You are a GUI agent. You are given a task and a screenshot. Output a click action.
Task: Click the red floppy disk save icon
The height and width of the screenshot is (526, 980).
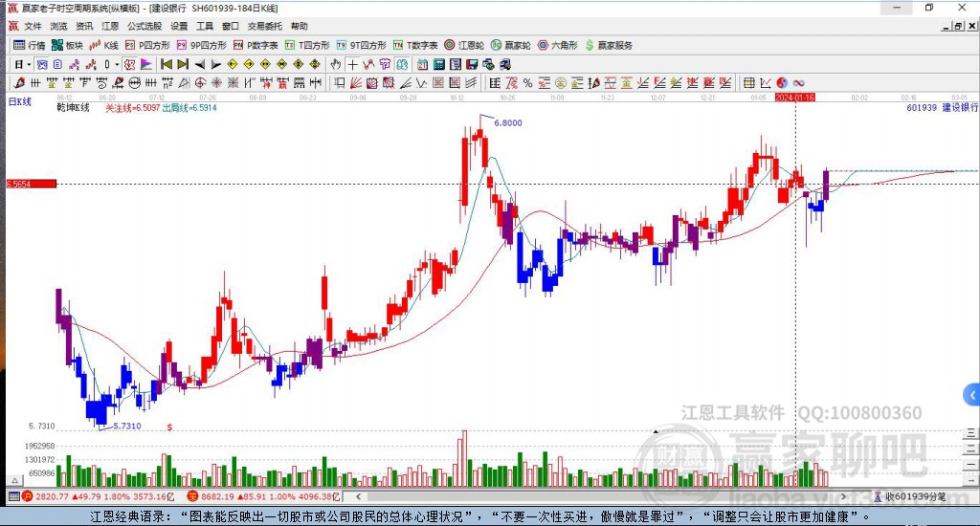coord(472,64)
